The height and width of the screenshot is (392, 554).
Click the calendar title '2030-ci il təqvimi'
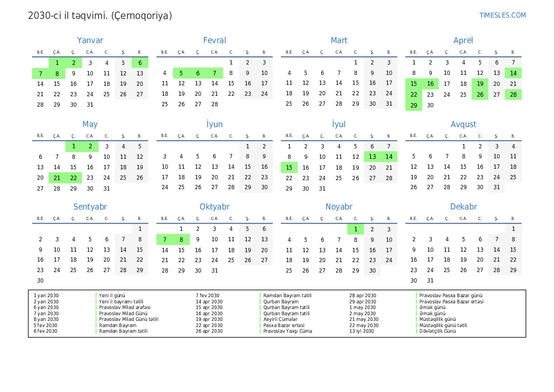coord(100,16)
